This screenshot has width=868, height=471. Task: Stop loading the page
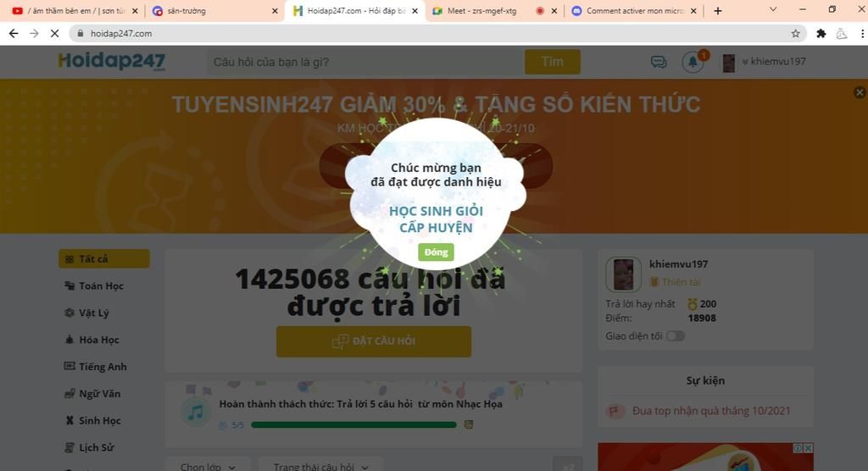(54, 33)
